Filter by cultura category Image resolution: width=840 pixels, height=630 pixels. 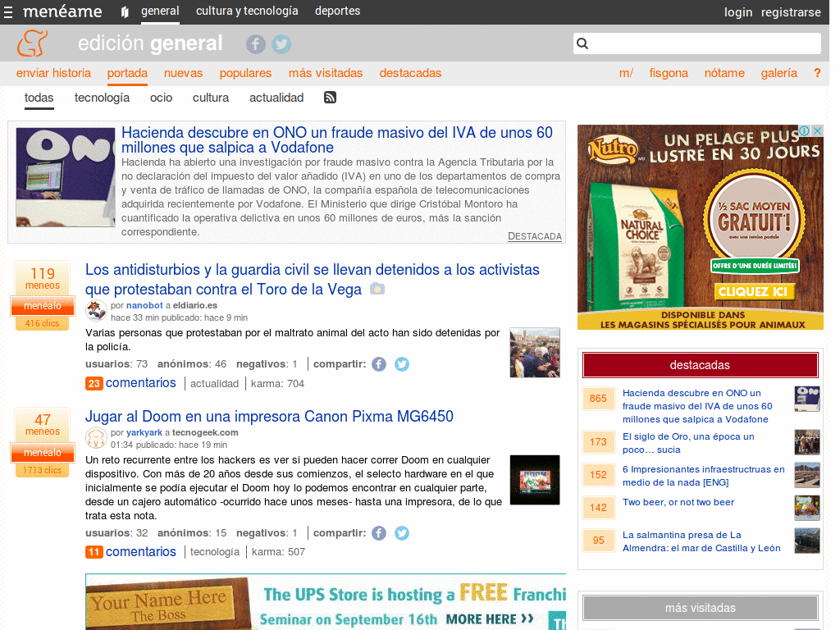211,98
